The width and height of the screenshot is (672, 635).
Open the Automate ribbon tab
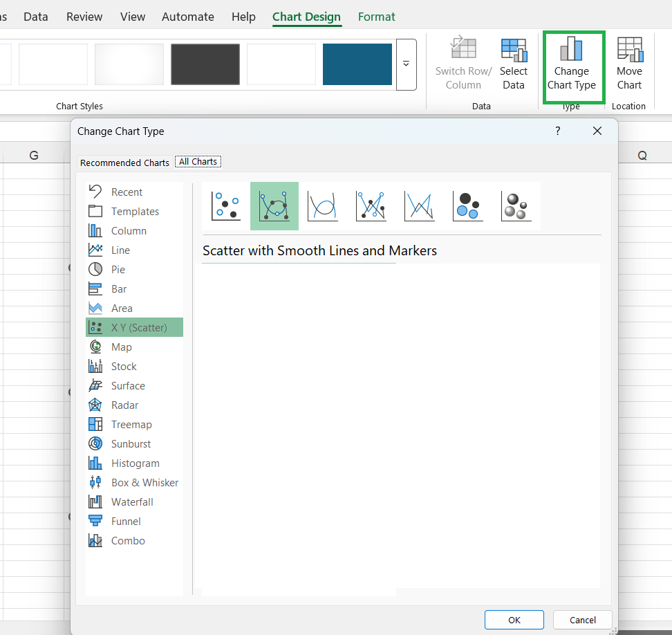pos(188,17)
